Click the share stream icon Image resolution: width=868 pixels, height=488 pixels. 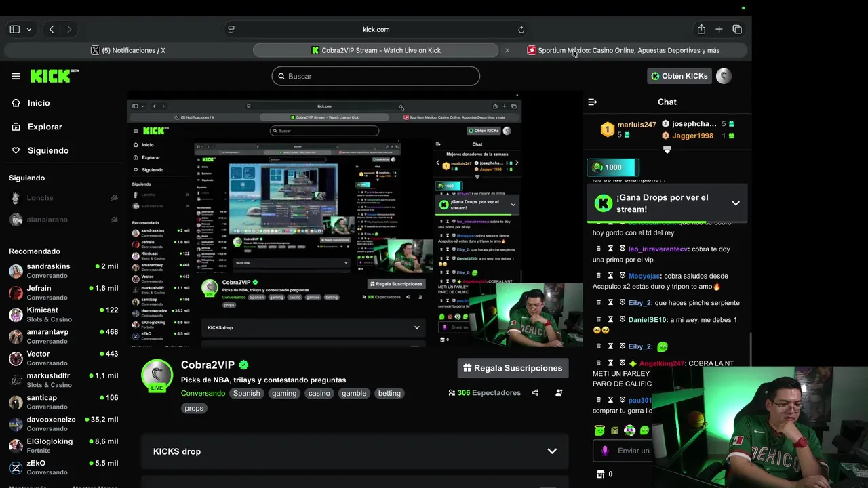(x=535, y=392)
